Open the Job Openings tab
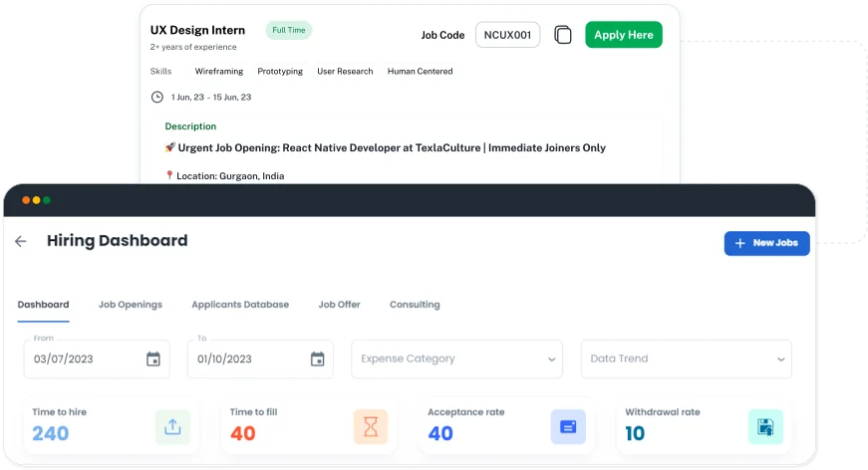Viewport: 868px width, 470px height. pyautogui.click(x=131, y=305)
